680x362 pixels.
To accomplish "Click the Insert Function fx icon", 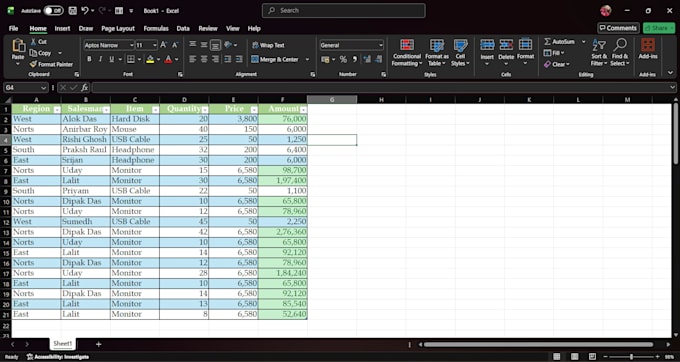I will pyautogui.click(x=85, y=88).
